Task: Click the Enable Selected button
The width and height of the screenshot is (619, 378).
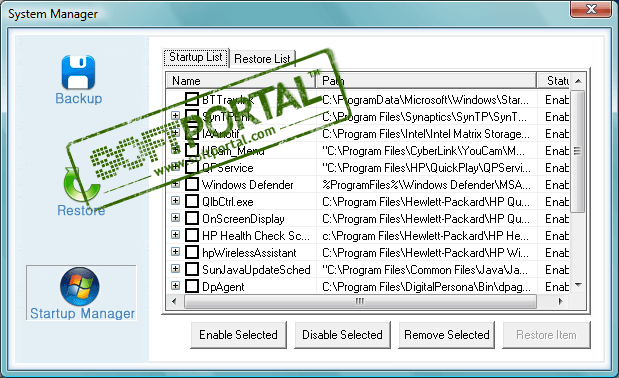Action: click(238, 335)
